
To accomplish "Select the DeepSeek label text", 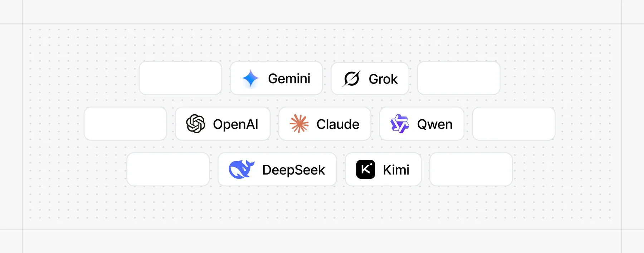I will [294, 170].
